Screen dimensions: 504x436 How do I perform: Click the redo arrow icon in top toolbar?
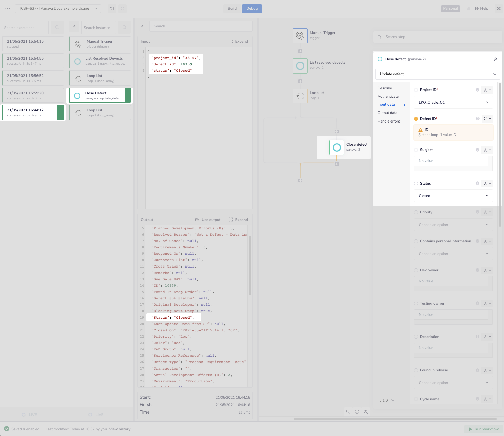click(x=123, y=9)
